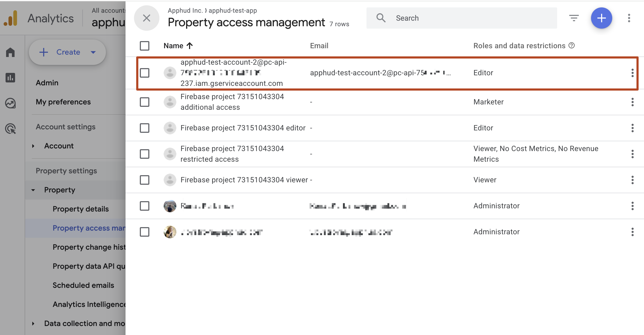Screen dimensions: 644x335
Task: Click the Marketer role cell
Action: 489,102
